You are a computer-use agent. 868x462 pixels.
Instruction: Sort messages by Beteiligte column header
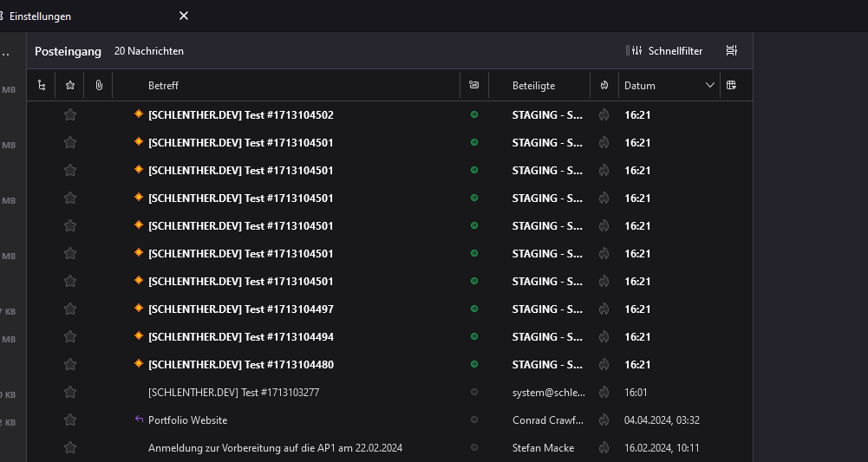(x=533, y=85)
